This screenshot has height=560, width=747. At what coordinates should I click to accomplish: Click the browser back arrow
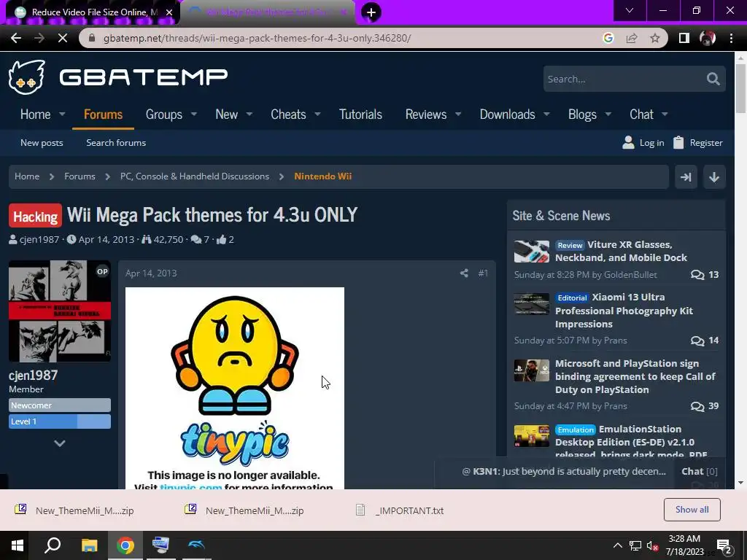coord(16,38)
